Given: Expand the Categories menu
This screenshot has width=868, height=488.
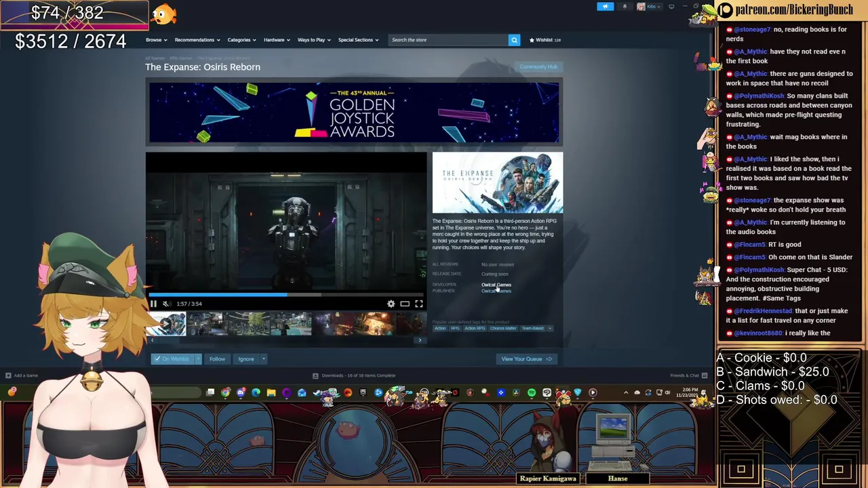Looking at the screenshot, I should [x=241, y=40].
